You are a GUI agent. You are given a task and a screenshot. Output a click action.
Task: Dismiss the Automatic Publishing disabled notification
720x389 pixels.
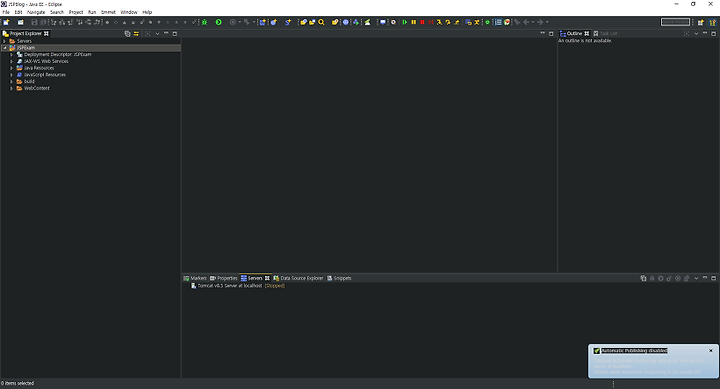[x=711, y=351]
